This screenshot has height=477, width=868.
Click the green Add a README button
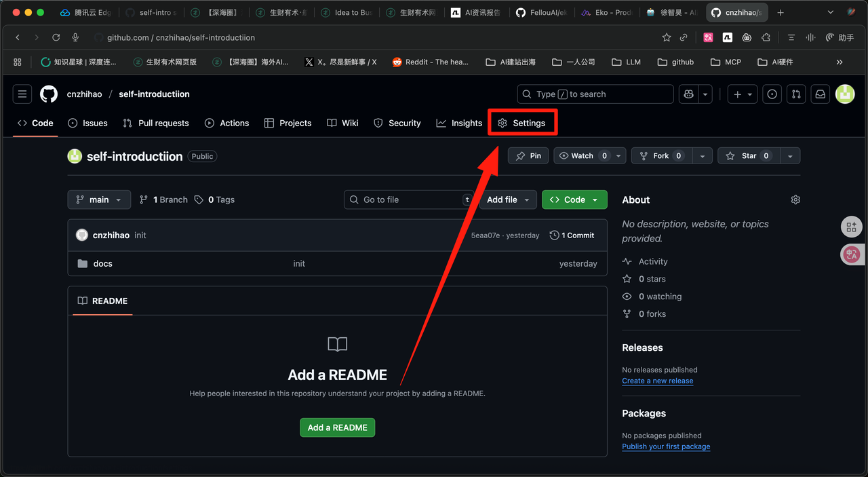[337, 427]
